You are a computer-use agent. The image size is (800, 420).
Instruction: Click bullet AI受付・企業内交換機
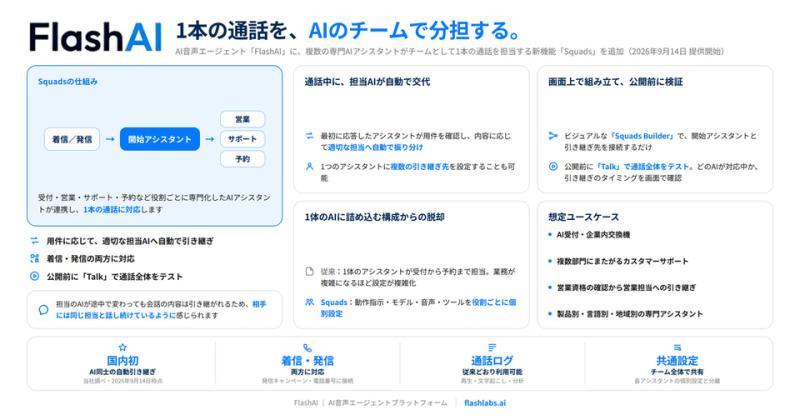tap(593, 234)
